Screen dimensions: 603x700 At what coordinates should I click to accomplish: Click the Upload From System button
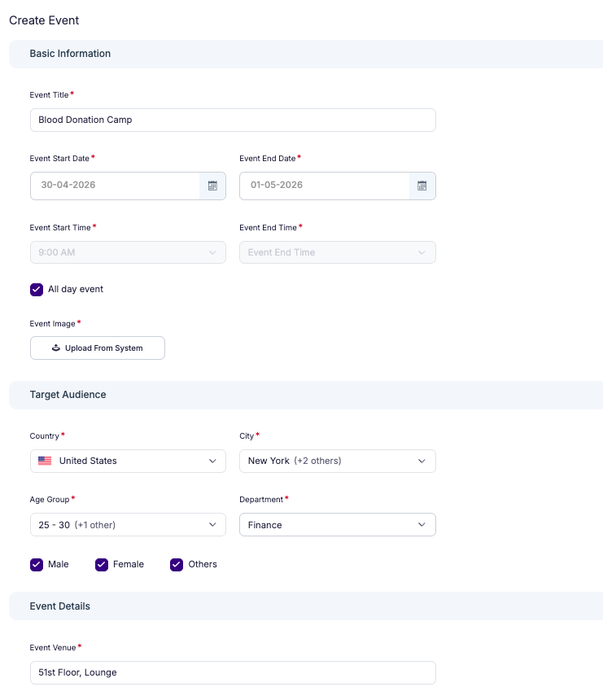coord(97,348)
